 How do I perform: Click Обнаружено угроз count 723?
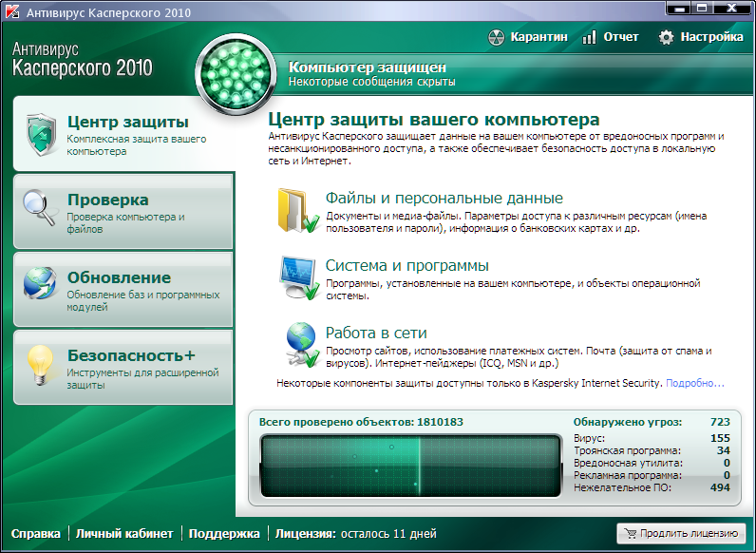point(720,422)
